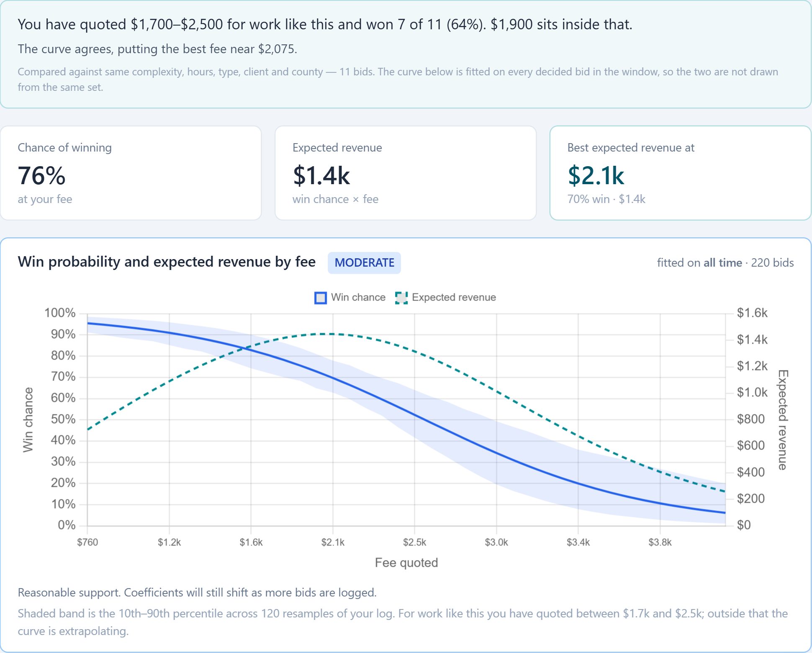
Task: Click the 50% tick on win chance axis
Action: [x=63, y=419]
